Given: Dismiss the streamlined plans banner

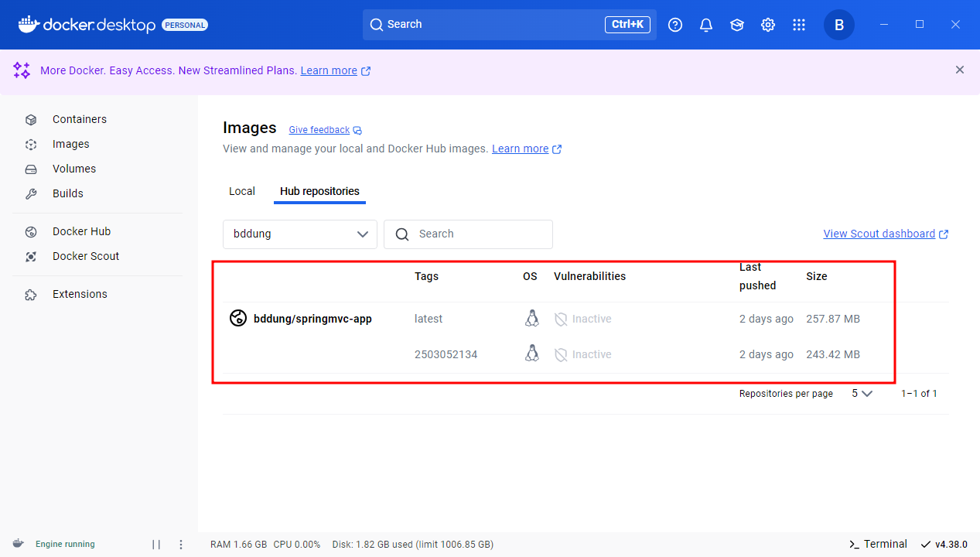Looking at the screenshot, I should pos(960,70).
